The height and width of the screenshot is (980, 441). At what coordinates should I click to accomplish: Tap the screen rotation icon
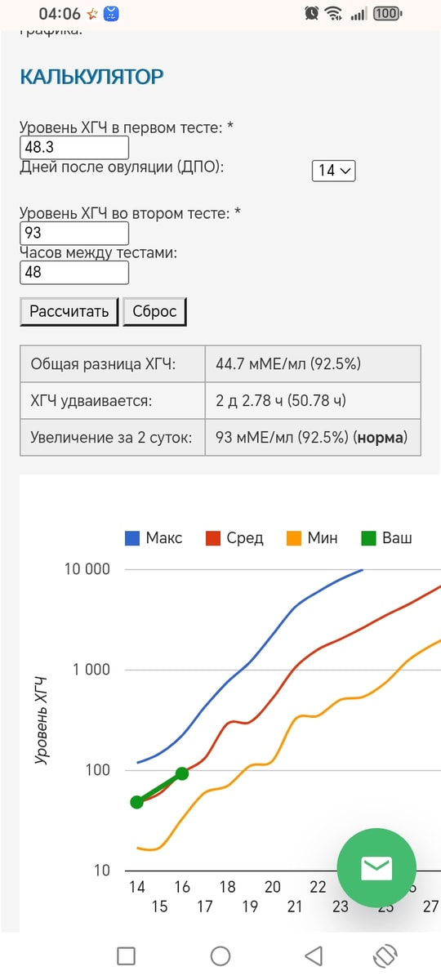(x=385, y=955)
